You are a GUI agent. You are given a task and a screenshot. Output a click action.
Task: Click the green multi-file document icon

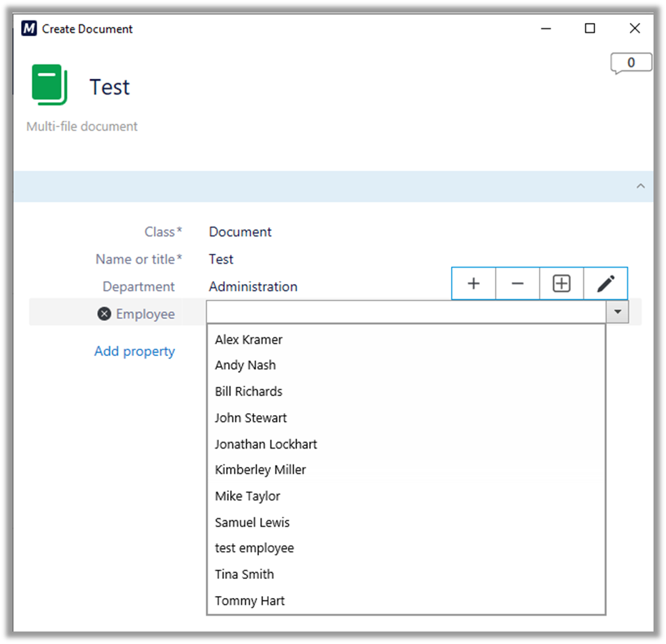[50, 85]
